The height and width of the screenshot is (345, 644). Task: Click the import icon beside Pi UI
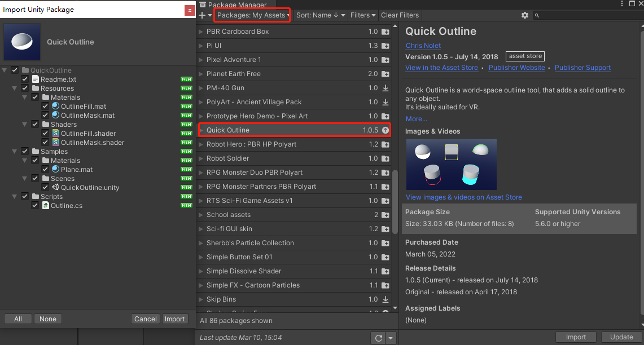[385, 46]
